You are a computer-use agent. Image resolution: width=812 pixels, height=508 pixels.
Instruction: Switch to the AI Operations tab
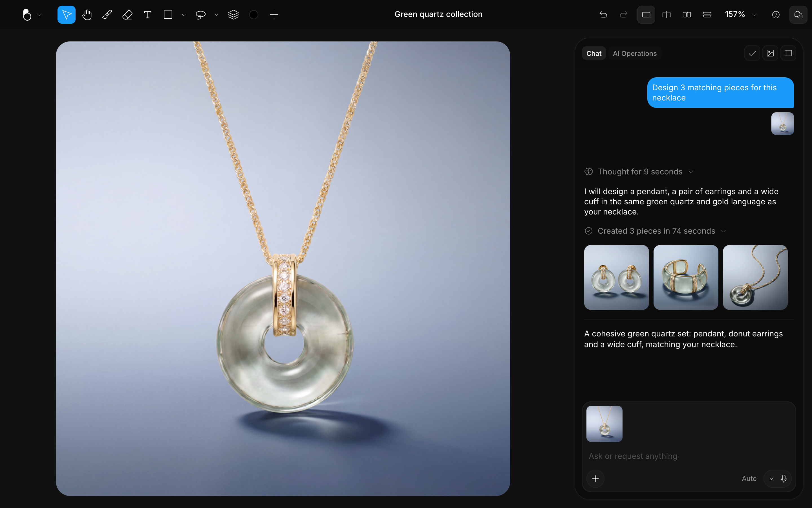634,53
